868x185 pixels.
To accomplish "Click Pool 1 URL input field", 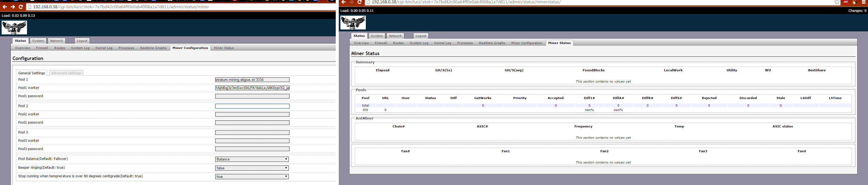I will click(x=252, y=80).
